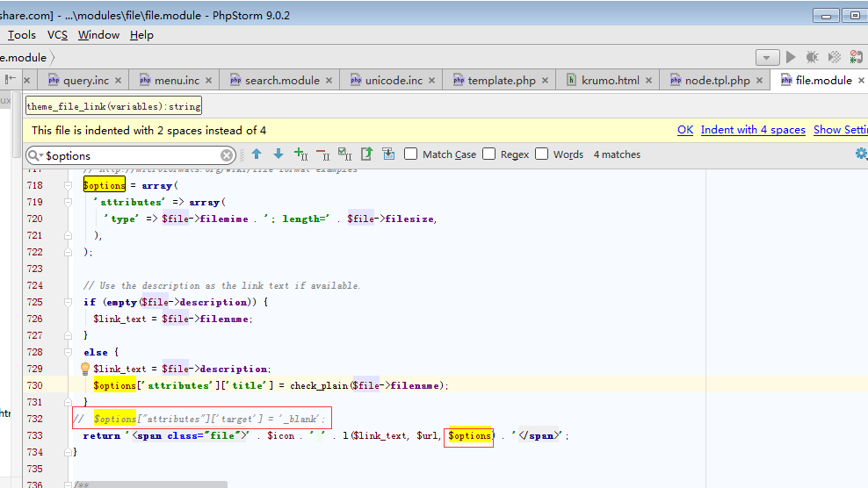The height and width of the screenshot is (488, 868).
Task: Click intention light bulb on line 729
Action: pos(85,369)
